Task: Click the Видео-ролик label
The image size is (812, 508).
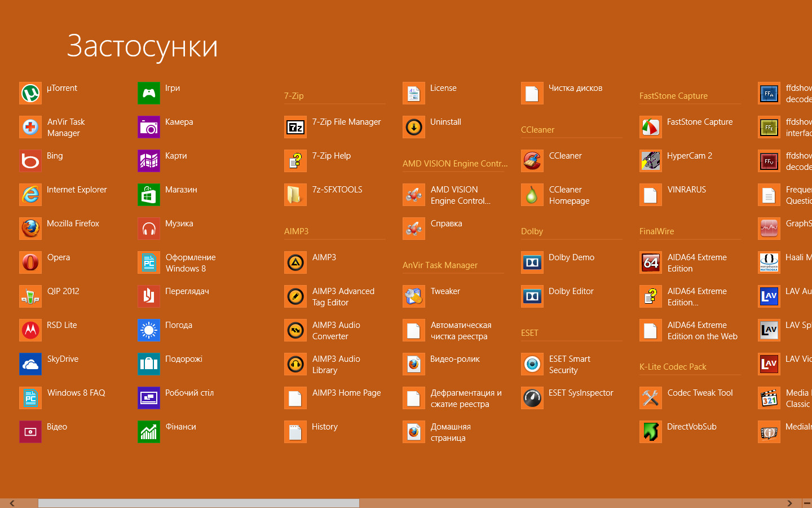Action: tap(455, 359)
